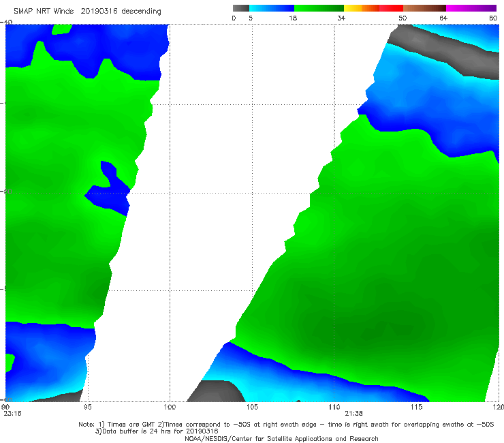
Task: Click the longitude axis label "105"
Action: point(252,407)
